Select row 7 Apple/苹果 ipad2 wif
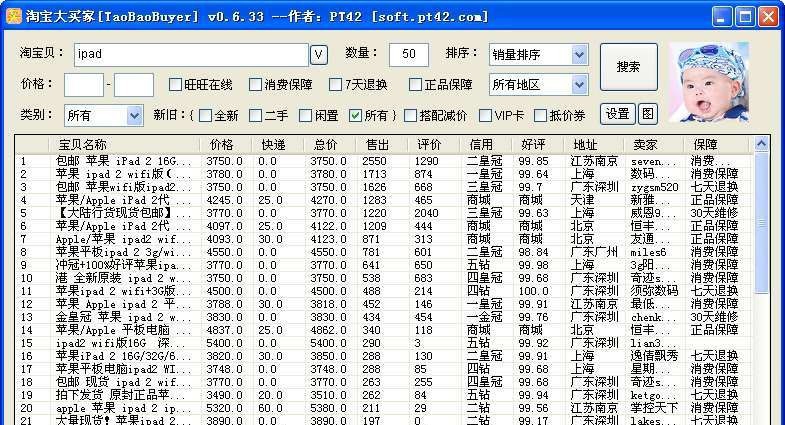This screenshot has height=425, width=785. click(x=383, y=239)
